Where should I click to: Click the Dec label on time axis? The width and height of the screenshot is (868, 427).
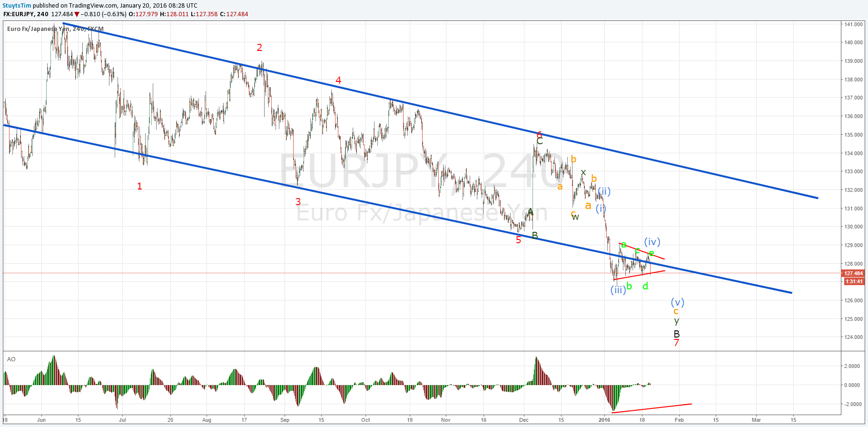pyautogui.click(x=524, y=420)
